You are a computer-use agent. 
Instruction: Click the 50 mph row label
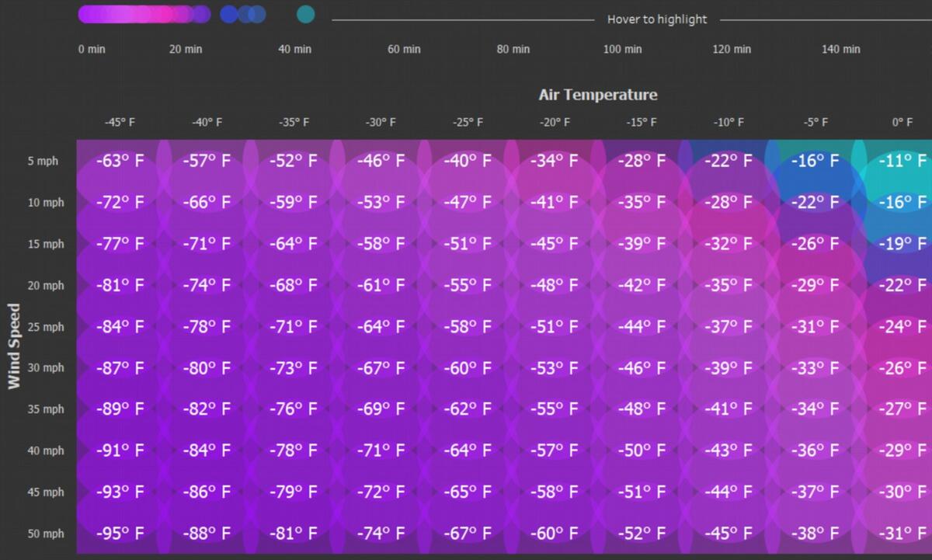point(44,534)
